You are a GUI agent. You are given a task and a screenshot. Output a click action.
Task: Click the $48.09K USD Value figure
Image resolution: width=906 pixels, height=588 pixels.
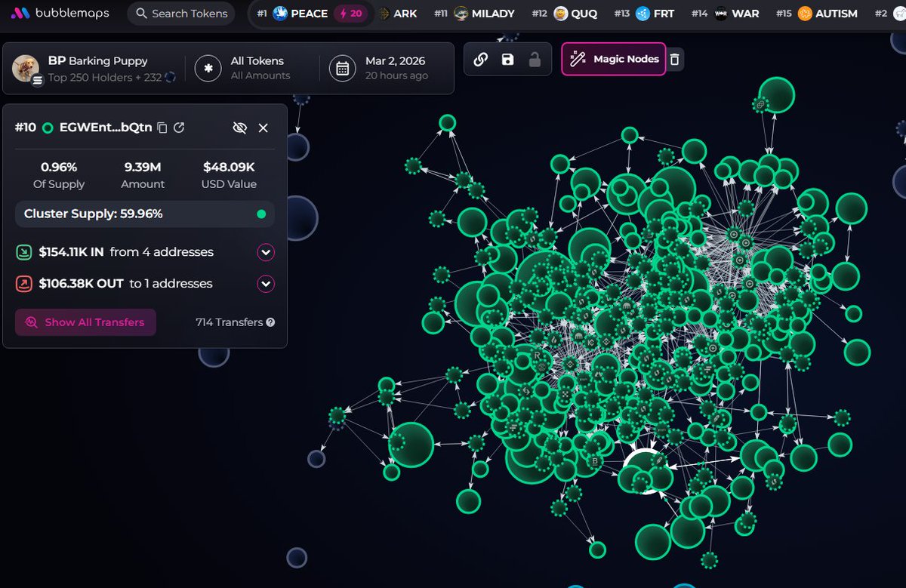pyautogui.click(x=229, y=167)
